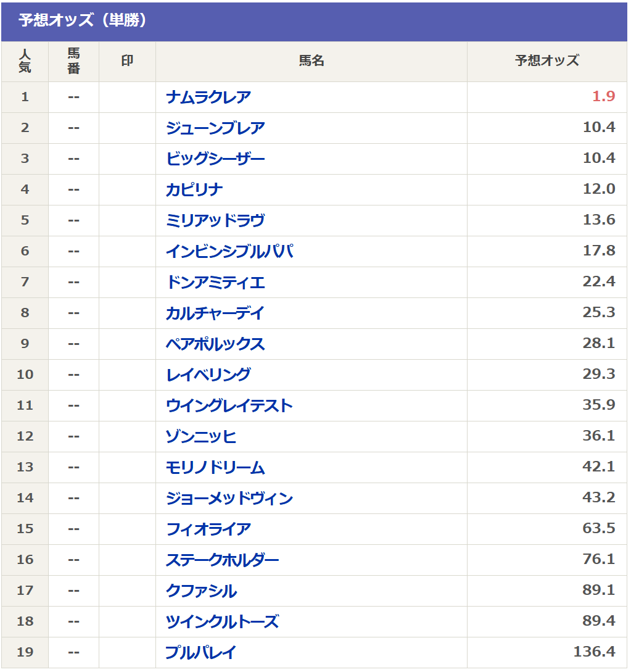This screenshot has height=672, width=631.
Task: Open the クファシル horse link
Action: [x=201, y=591]
